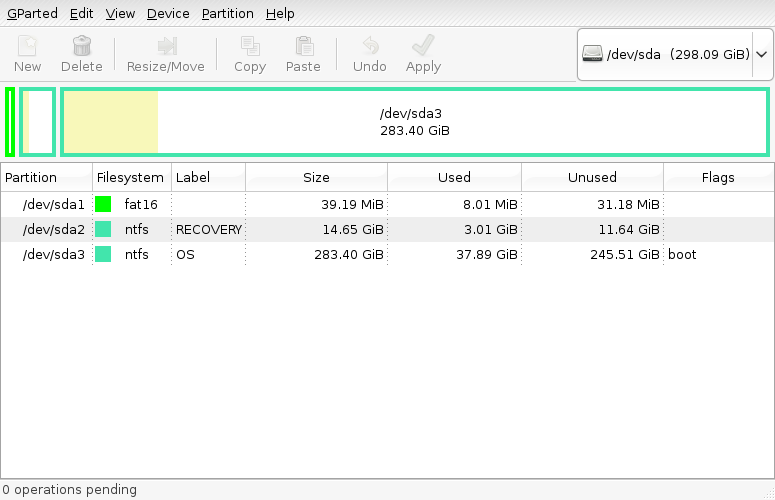Open the Device menu
775x500 pixels.
point(168,13)
